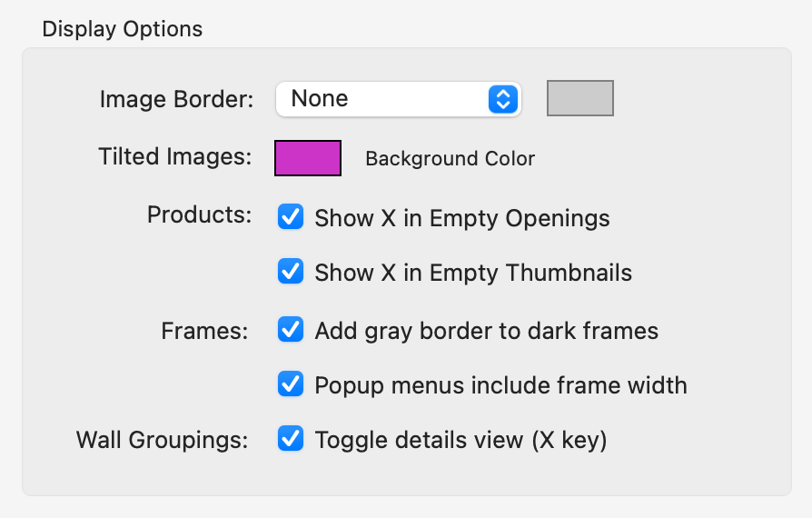The image size is (812, 518).
Task: Click the Image Border field label
Action: [176, 100]
